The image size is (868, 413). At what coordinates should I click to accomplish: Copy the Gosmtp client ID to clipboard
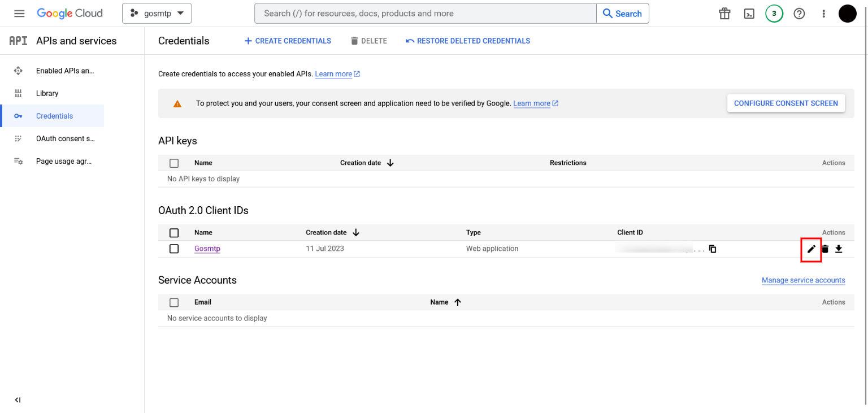[713, 249]
